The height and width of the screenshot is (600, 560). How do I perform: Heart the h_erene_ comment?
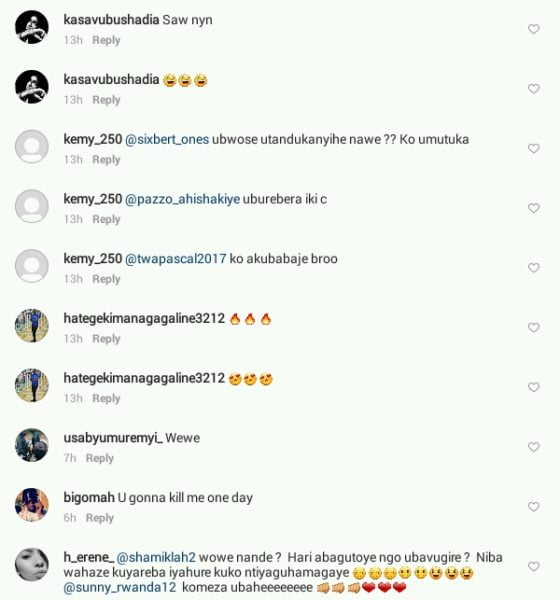(534, 566)
